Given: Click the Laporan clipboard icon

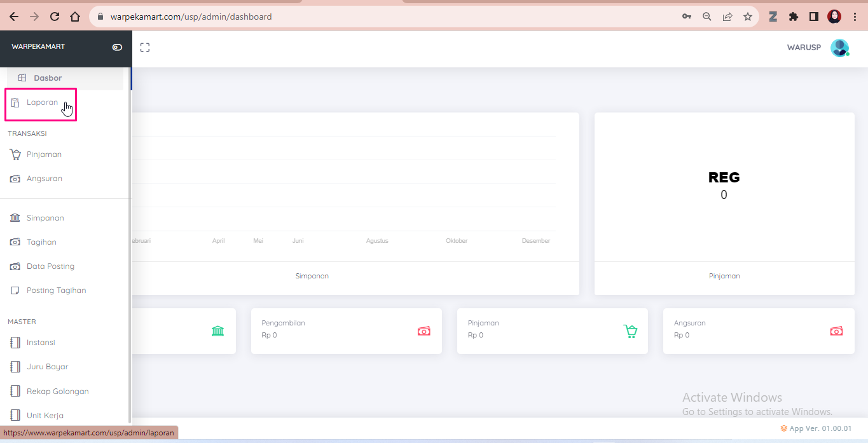Looking at the screenshot, I should pos(15,103).
